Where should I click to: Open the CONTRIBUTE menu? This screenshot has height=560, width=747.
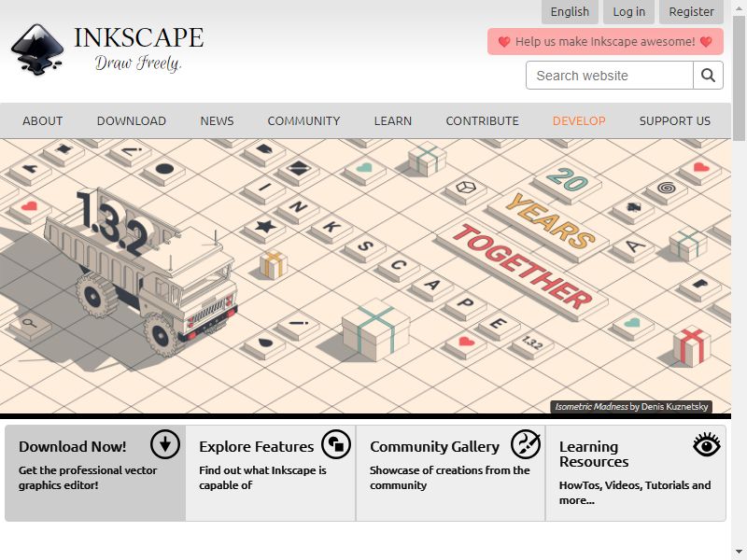coord(482,121)
